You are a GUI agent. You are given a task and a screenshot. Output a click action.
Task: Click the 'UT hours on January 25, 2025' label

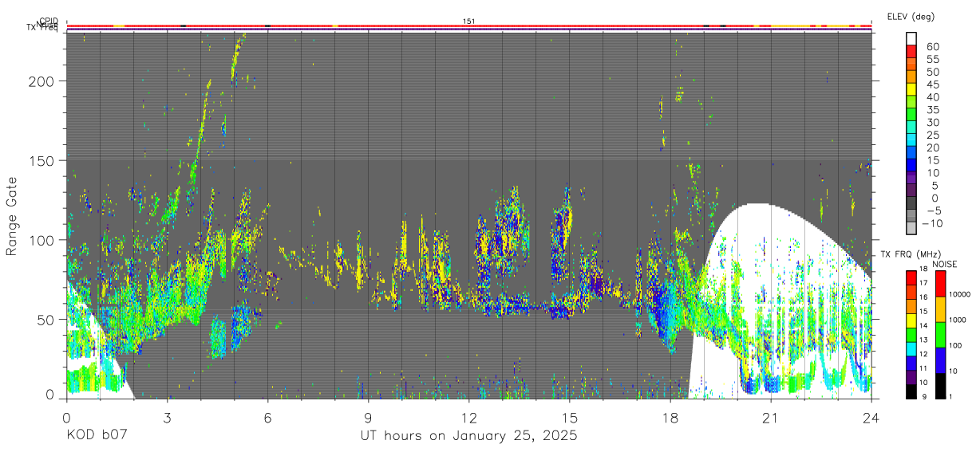468,436
